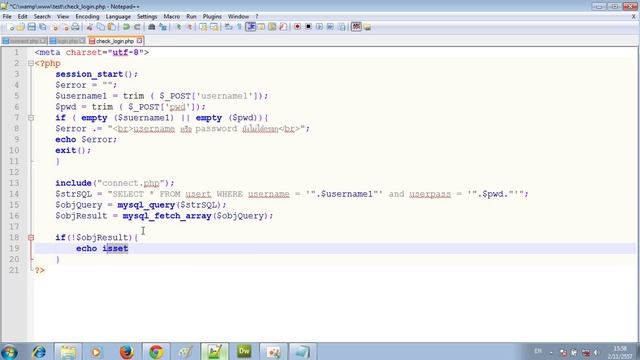Toggle Show All Characters button

(240, 27)
